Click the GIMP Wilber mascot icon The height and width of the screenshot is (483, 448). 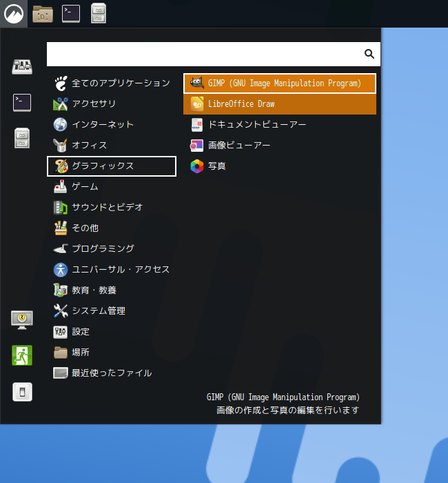pos(197,83)
